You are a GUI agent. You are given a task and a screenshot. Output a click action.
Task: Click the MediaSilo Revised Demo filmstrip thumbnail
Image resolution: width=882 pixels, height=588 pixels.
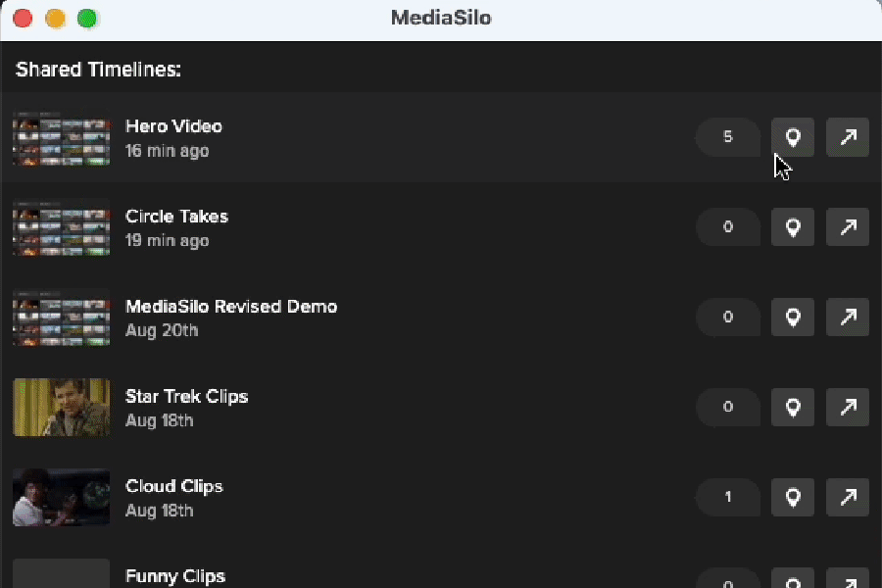tap(61, 317)
